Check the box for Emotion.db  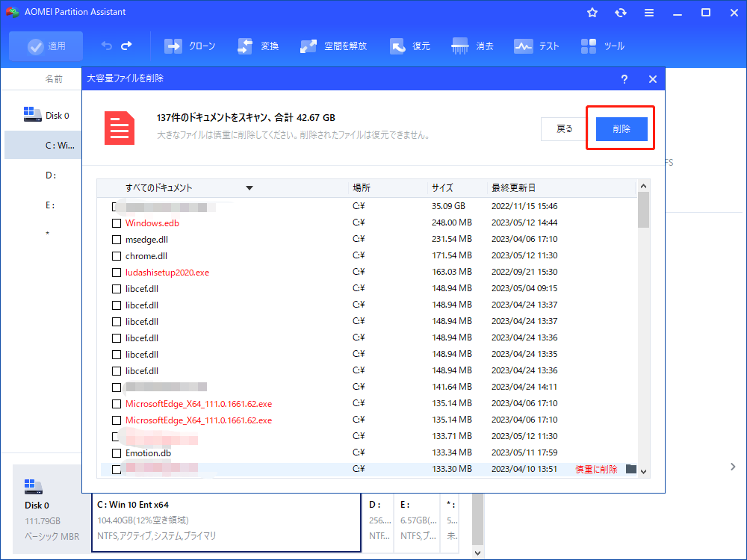tap(117, 453)
